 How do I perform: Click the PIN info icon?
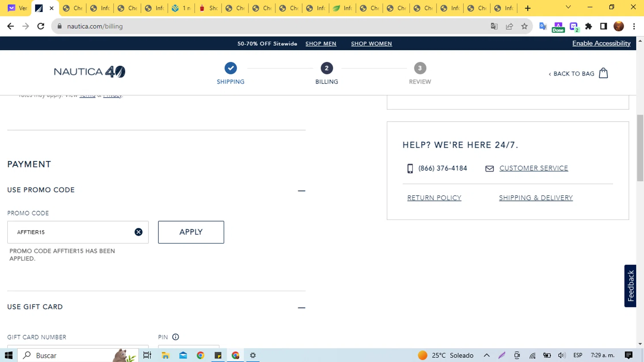(176, 337)
